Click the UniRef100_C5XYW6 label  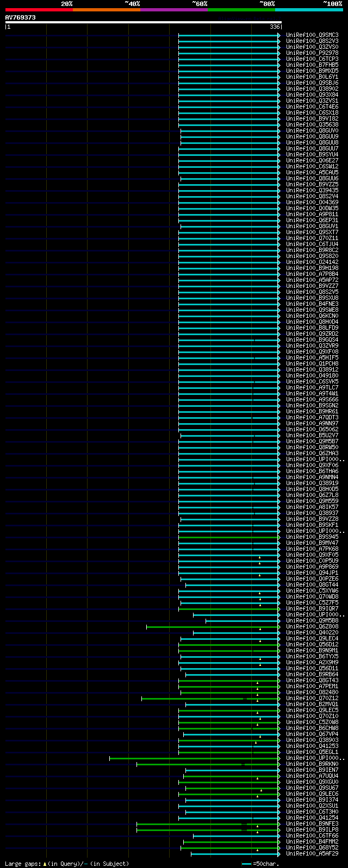tap(312, 591)
